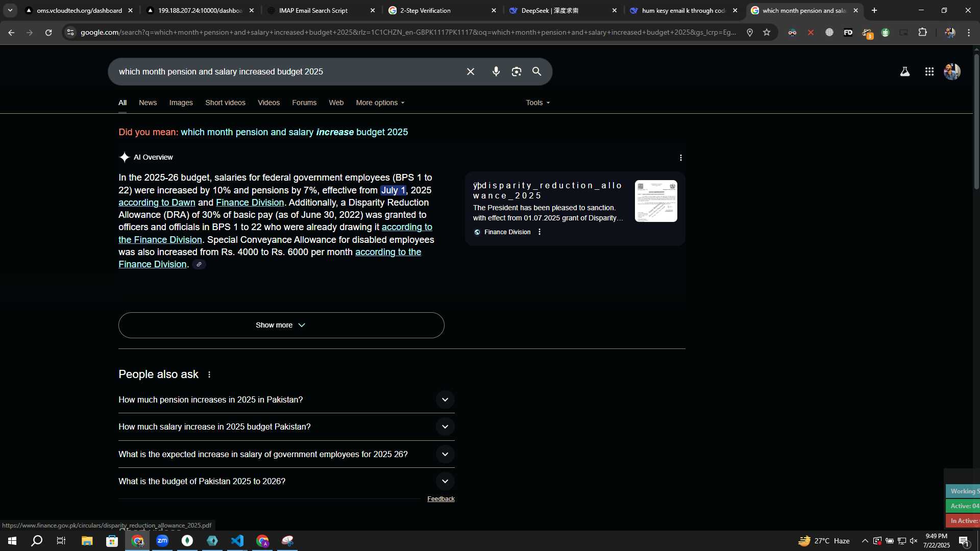Screen dimensions: 980x551
Task: Open Microsoft Store from the taskbar
Action: 112,541
